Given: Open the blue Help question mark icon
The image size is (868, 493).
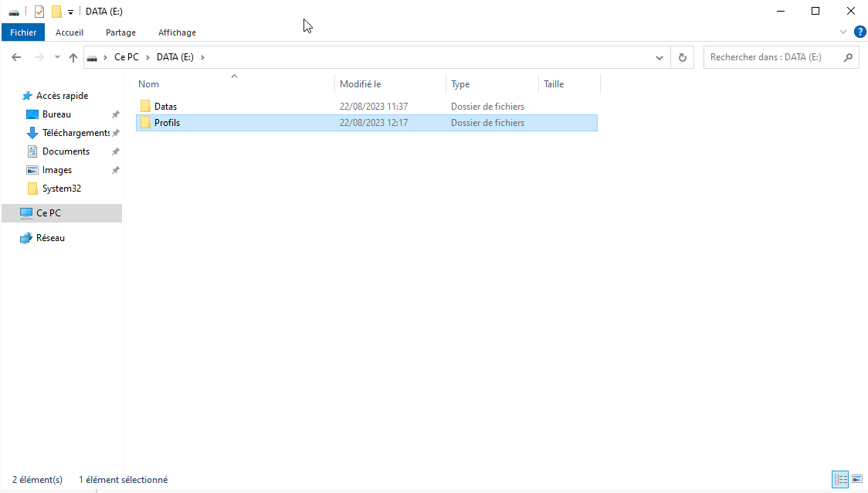Looking at the screenshot, I should 860,32.
